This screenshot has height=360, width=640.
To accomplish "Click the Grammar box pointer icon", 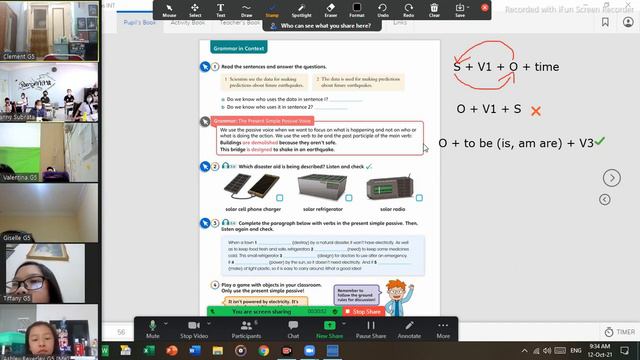I will pyautogui.click(x=205, y=121).
